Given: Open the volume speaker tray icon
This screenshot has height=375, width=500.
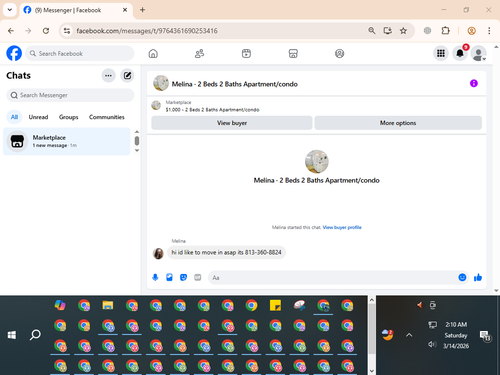Looking at the screenshot, I should point(432,344).
